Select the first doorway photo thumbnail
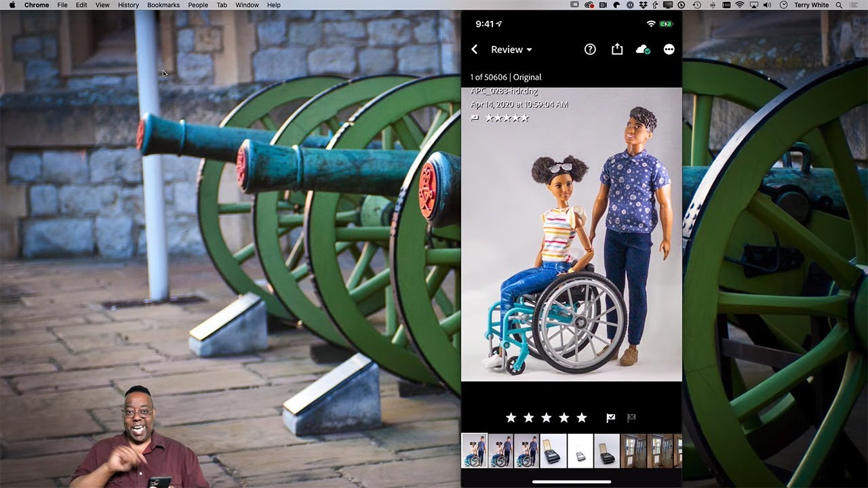Image resolution: width=868 pixels, height=488 pixels. [633, 451]
